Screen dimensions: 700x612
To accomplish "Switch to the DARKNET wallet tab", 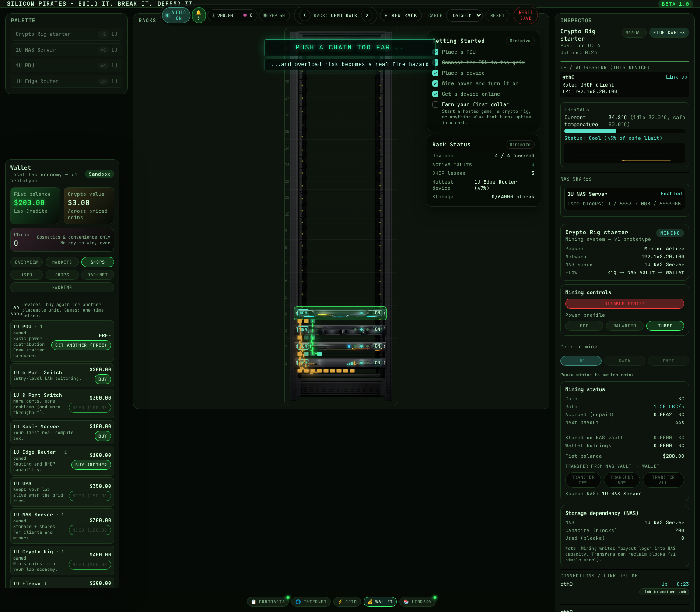I will tap(98, 275).
